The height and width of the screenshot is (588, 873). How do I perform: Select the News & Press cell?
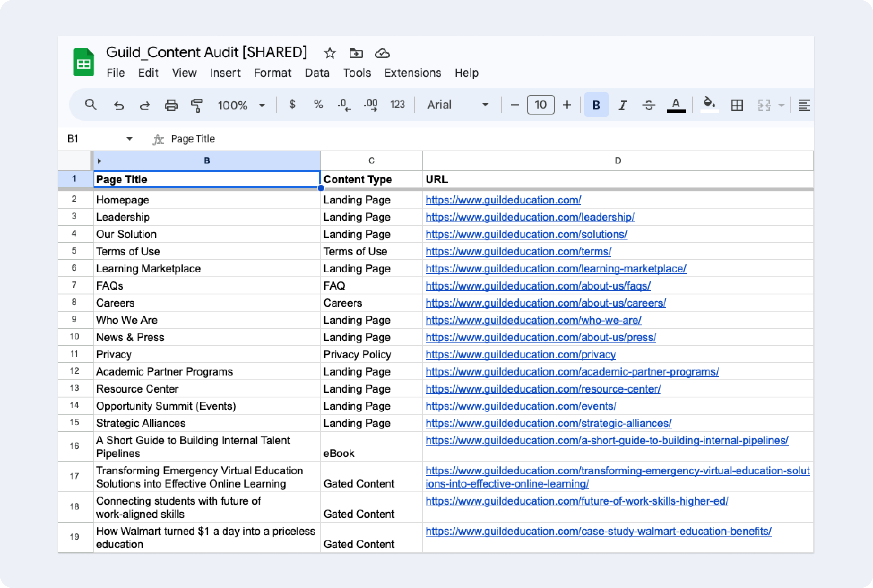207,337
